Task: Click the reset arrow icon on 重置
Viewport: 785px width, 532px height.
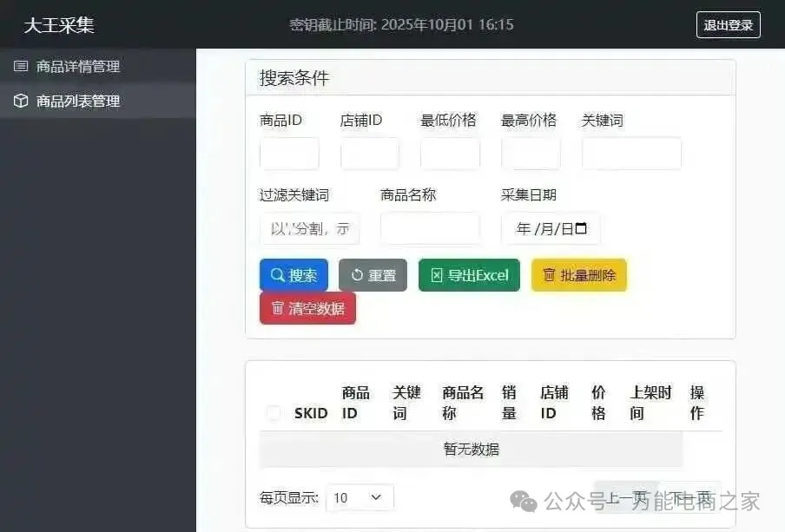Action: 357,275
